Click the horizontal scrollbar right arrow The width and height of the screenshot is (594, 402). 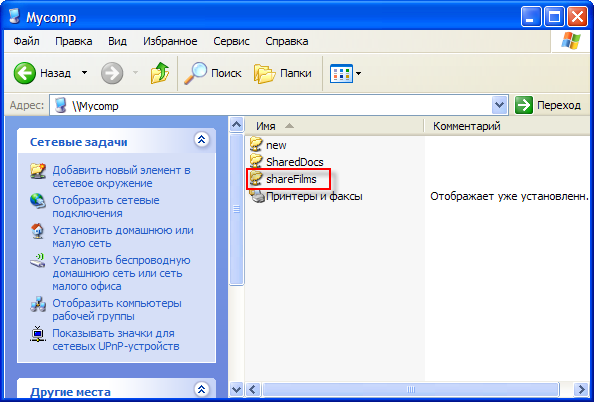click(x=581, y=389)
